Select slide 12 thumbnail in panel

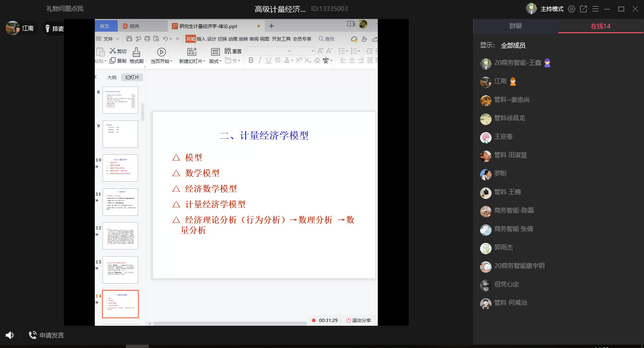pyautogui.click(x=120, y=236)
